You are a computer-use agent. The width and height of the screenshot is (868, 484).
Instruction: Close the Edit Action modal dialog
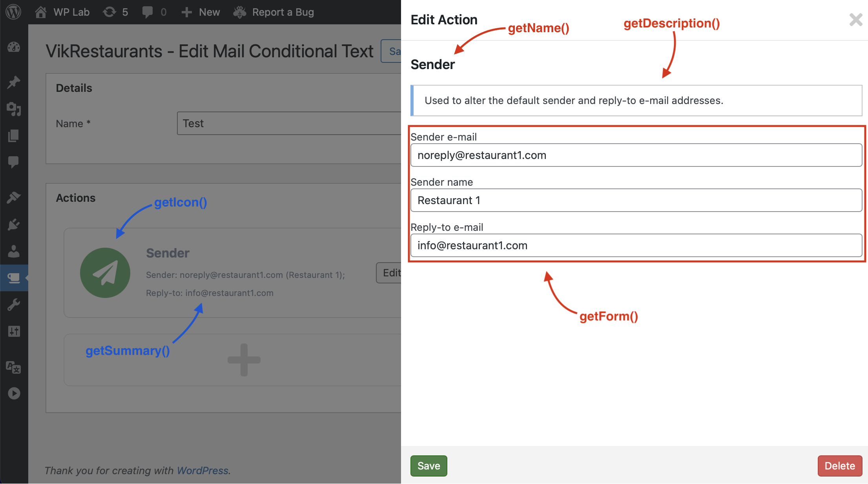(x=856, y=20)
